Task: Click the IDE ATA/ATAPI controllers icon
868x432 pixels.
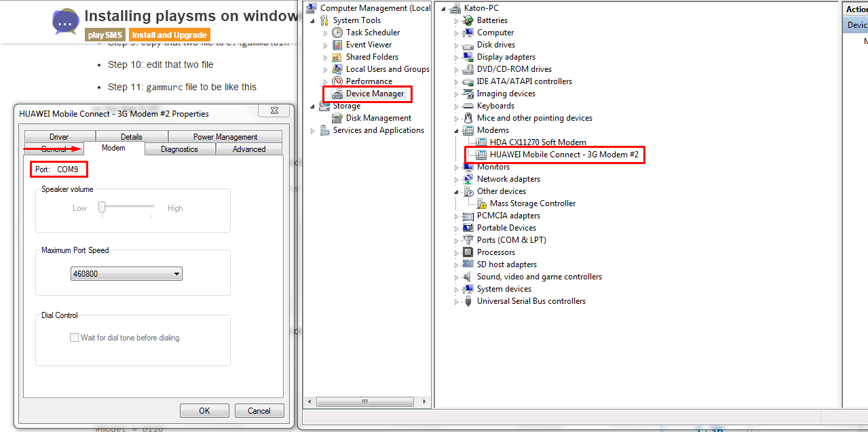Action: [x=468, y=81]
